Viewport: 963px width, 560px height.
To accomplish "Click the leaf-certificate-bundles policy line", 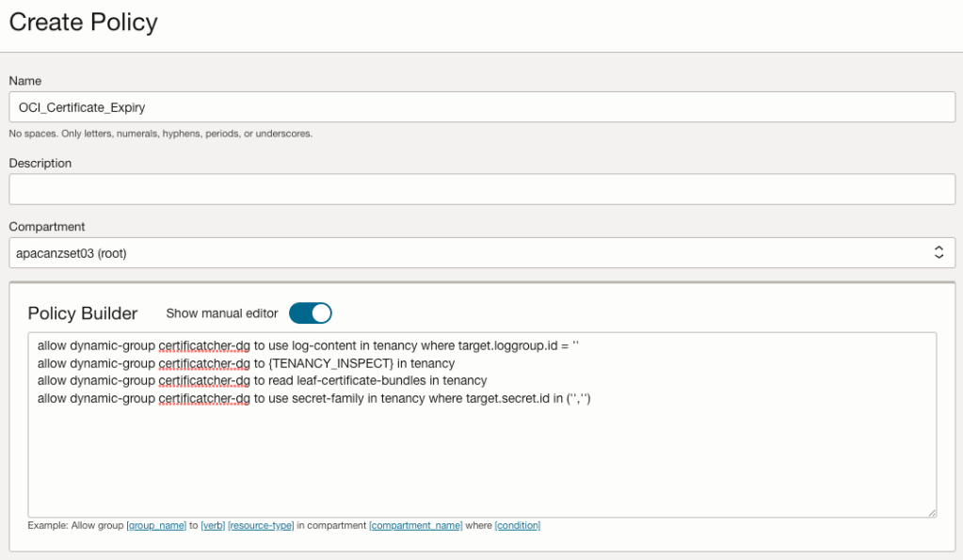I will pos(262,381).
